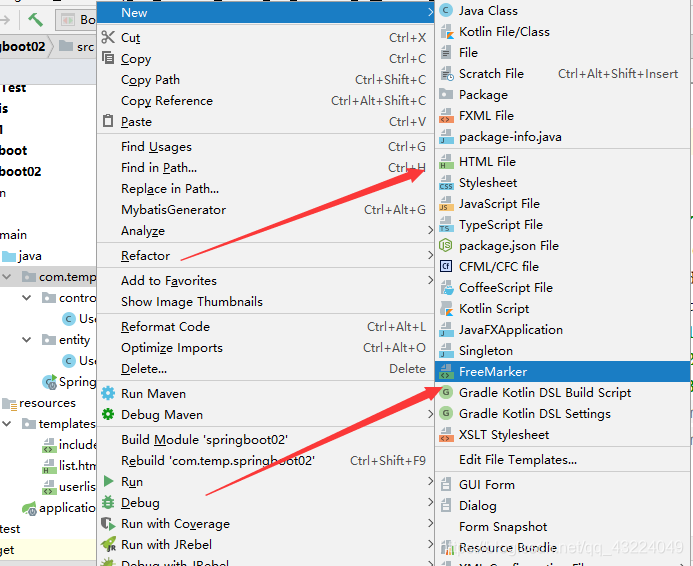Click the CFML/CFC file icon

(x=446, y=267)
